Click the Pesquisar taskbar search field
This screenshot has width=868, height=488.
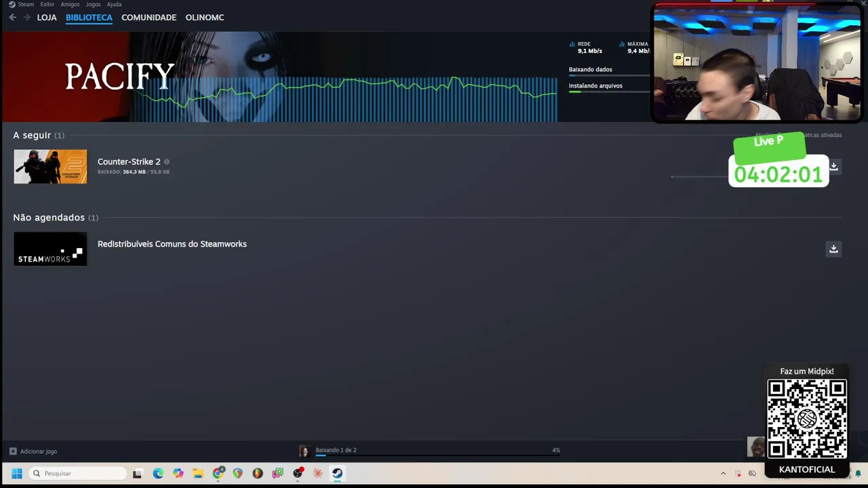78,473
